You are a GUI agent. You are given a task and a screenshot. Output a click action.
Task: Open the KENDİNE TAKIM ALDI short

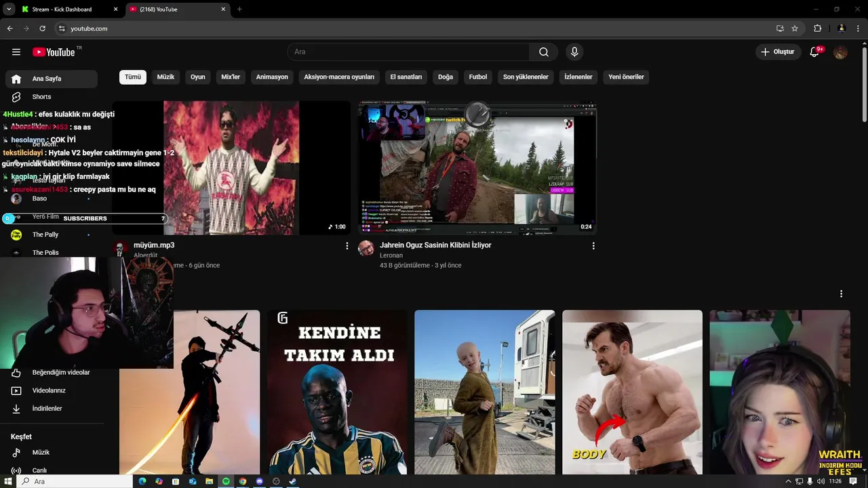337,392
